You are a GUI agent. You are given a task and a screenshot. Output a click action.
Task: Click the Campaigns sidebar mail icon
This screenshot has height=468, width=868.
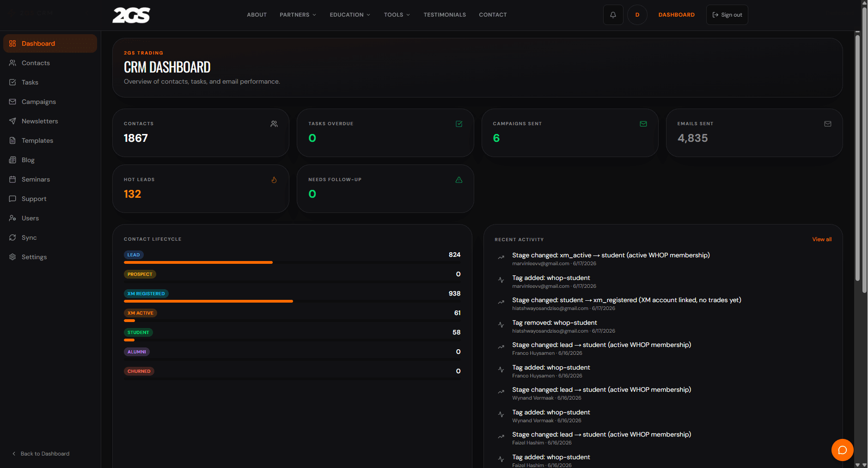point(12,102)
